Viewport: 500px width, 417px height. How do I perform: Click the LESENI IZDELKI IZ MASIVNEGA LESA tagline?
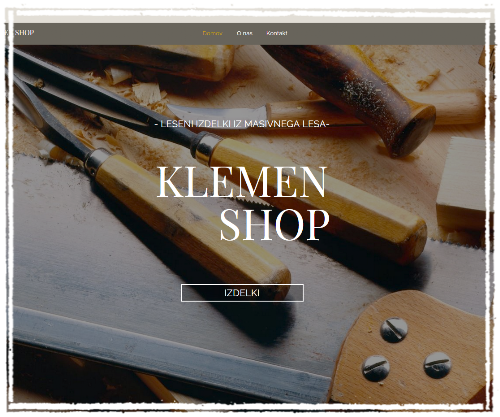click(242, 124)
